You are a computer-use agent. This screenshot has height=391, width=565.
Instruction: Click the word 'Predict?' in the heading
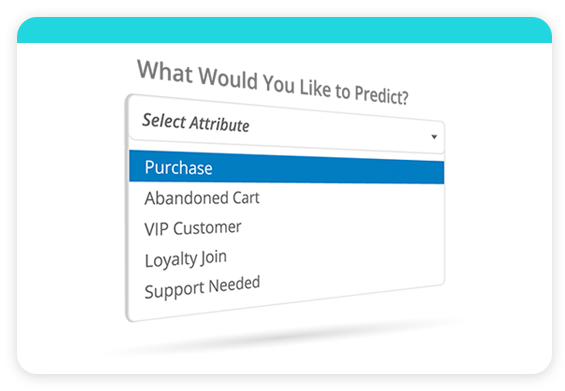coord(382,94)
